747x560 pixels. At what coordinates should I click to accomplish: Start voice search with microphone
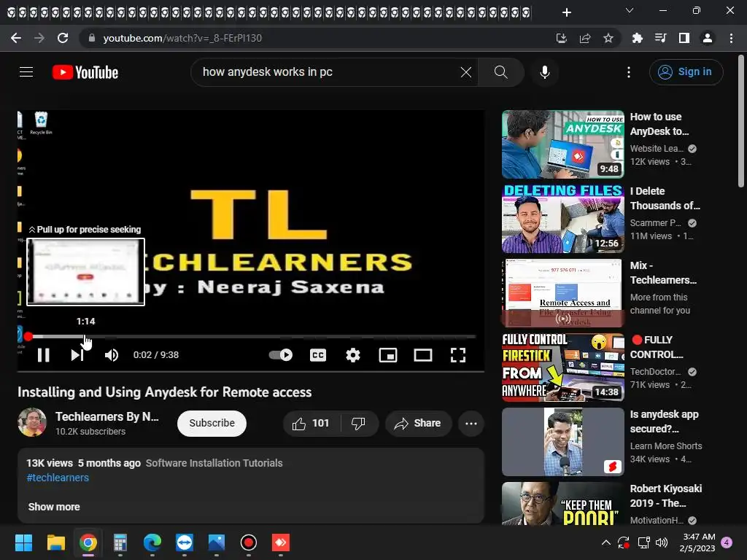click(544, 72)
